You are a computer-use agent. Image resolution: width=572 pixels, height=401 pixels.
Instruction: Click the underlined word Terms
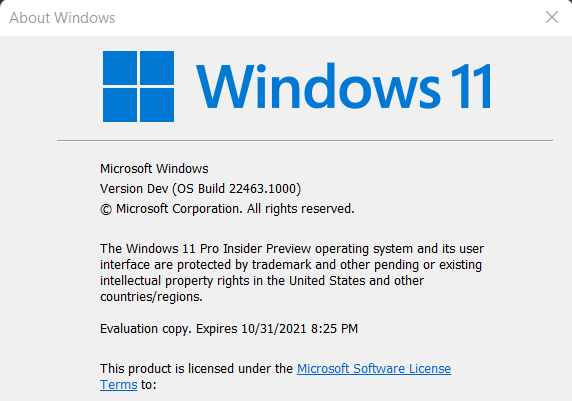pos(119,385)
